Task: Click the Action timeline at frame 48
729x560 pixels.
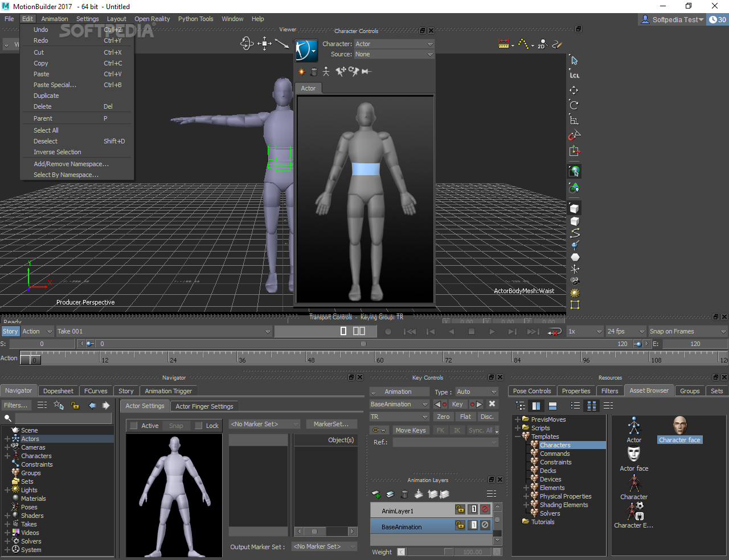Action: pyautogui.click(x=308, y=358)
